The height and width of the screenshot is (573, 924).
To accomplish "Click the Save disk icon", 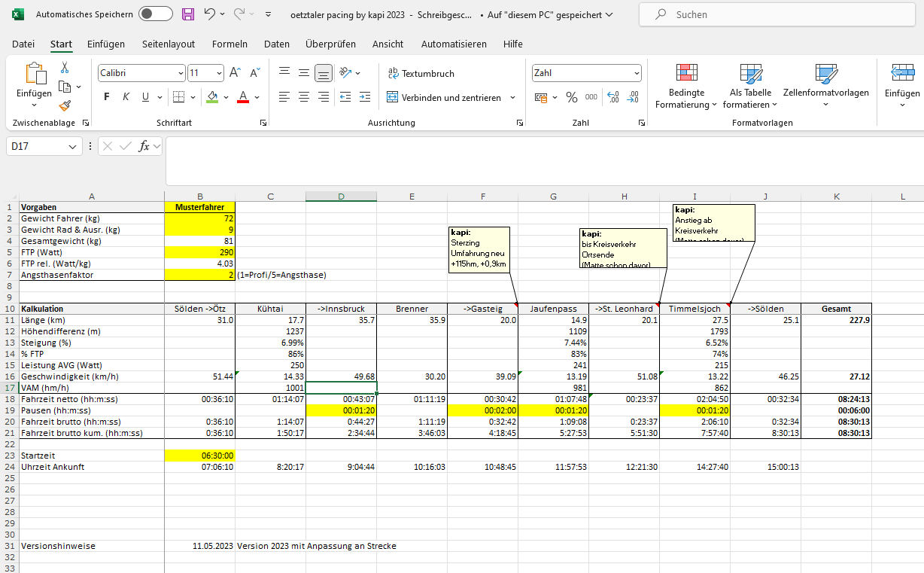I will (188, 14).
